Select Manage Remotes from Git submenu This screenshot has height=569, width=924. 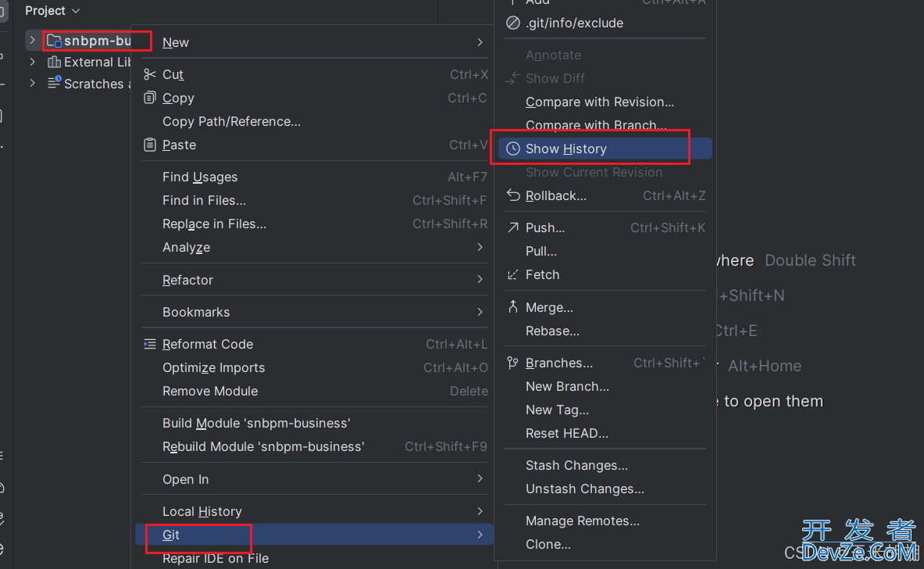[x=582, y=521]
